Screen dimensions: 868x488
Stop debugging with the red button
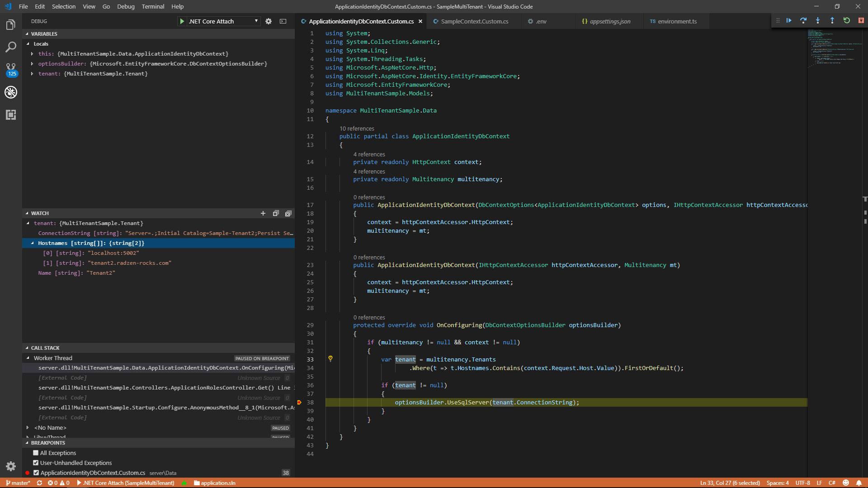(x=861, y=21)
